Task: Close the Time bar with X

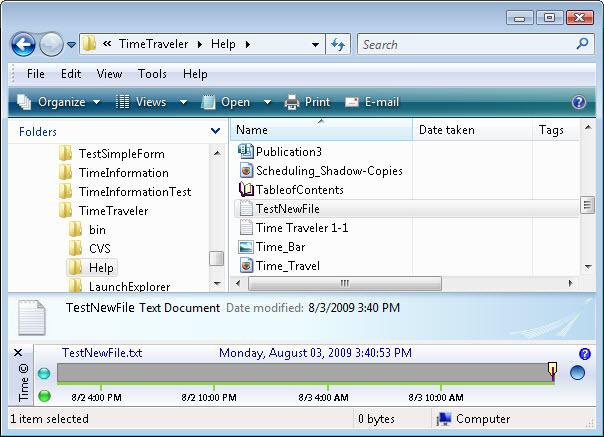Action: pyautogui.click(x=18, y=353)
